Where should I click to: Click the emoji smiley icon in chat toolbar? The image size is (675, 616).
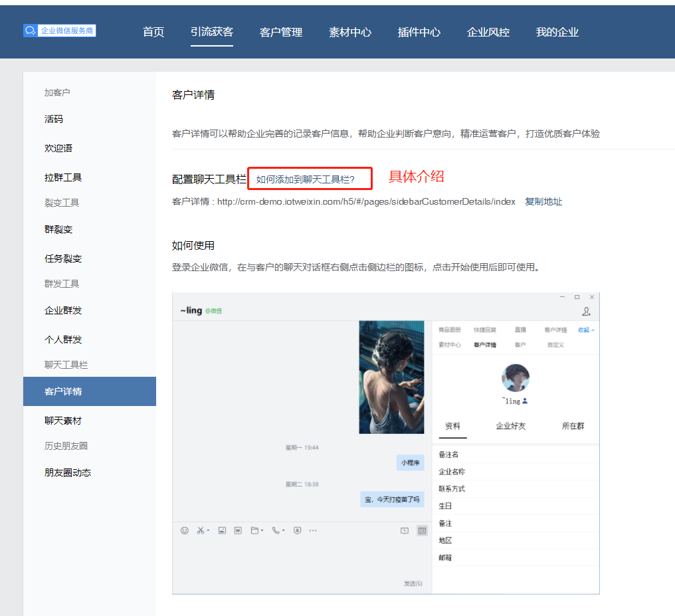click(x=185, y=530)
